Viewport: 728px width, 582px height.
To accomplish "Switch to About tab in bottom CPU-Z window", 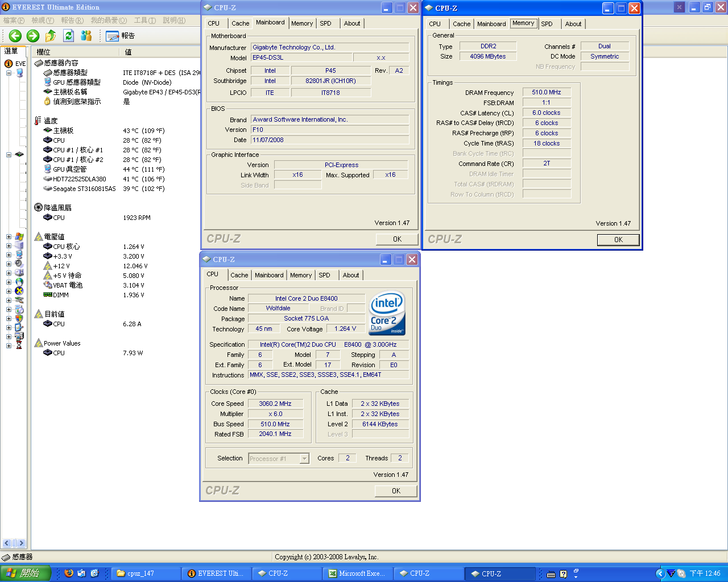I will [x=351, y=275].
